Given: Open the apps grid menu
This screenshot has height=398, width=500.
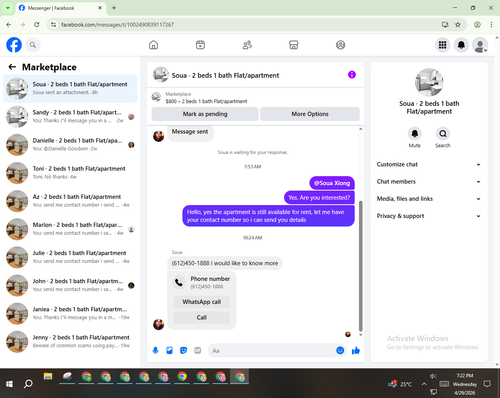Looking at the screenshot, I should (x=442, y=45).
